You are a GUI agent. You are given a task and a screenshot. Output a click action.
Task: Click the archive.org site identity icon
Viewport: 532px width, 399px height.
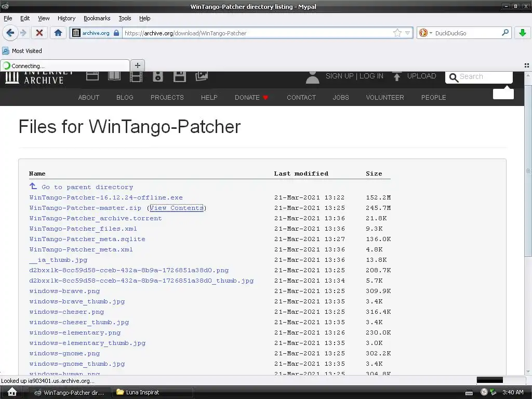pyautogui.click(x=76, y=33)
